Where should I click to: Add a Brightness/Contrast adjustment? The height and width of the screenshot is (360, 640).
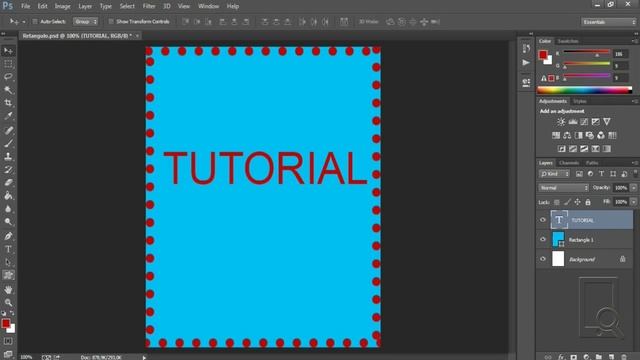pos(561,122)
